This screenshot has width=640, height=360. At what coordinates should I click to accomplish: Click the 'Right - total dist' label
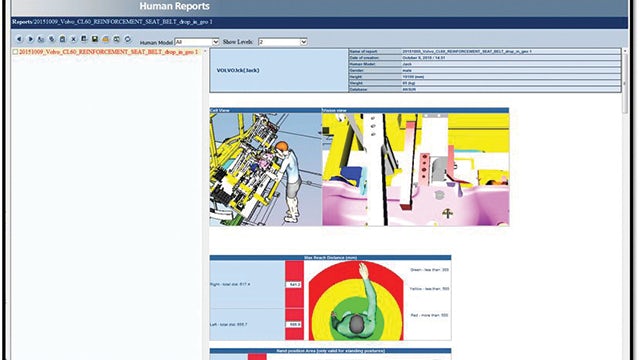[x=230, y=284]
